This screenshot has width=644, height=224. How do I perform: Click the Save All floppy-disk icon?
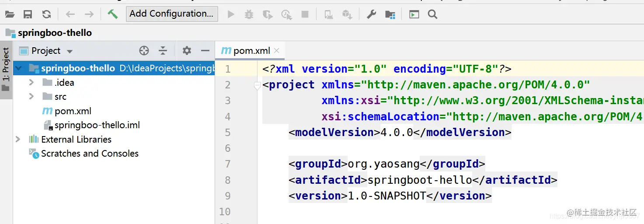pos(28,14)
